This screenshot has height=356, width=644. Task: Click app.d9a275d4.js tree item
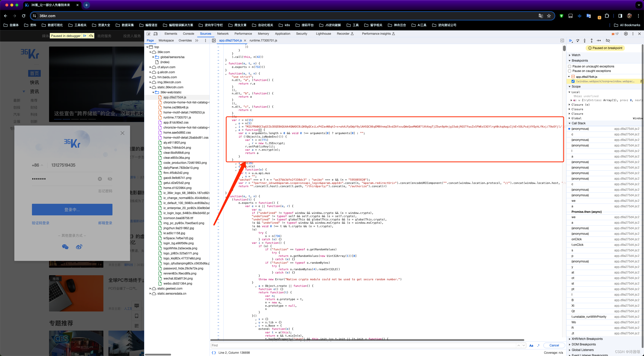(x=175, y=97)
